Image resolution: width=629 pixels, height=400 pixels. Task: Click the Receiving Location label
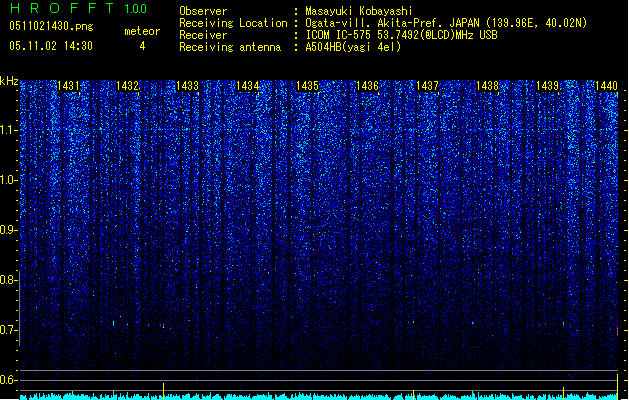[x=233, y=23]
